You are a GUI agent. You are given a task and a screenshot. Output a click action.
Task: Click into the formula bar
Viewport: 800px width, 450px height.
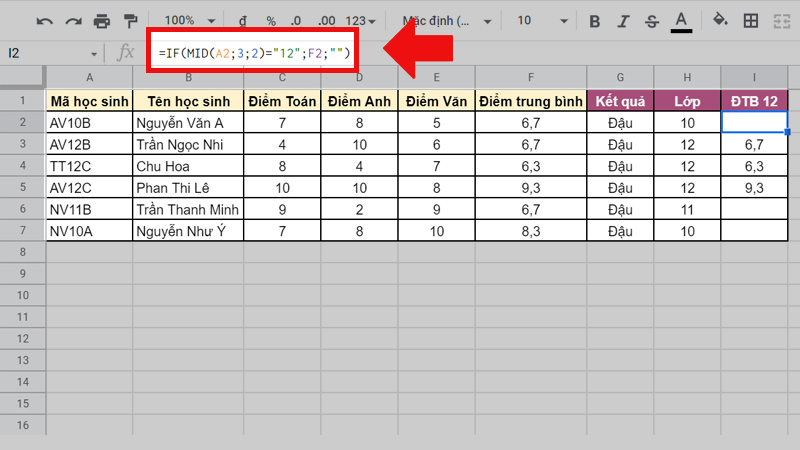(x=254, y=53)
